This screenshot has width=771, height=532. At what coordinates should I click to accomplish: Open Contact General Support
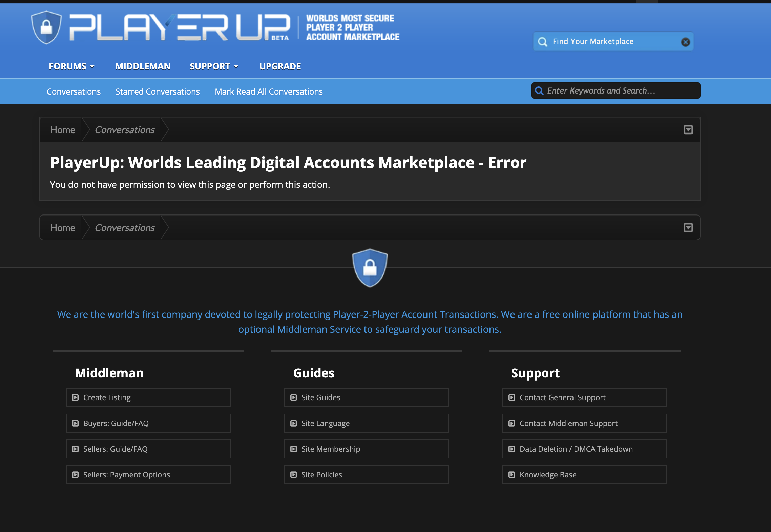point(585,397)
